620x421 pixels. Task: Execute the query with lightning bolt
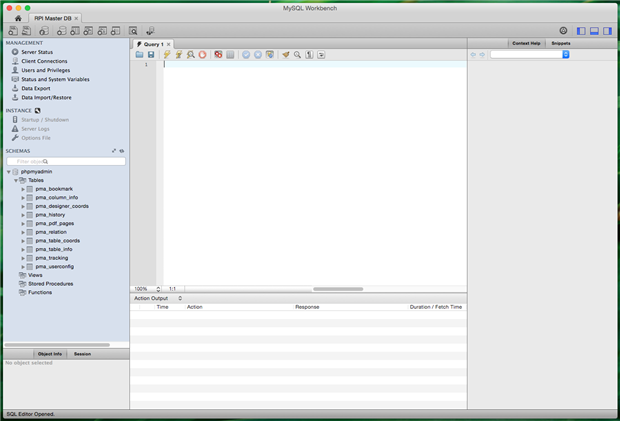coord(167,55)
